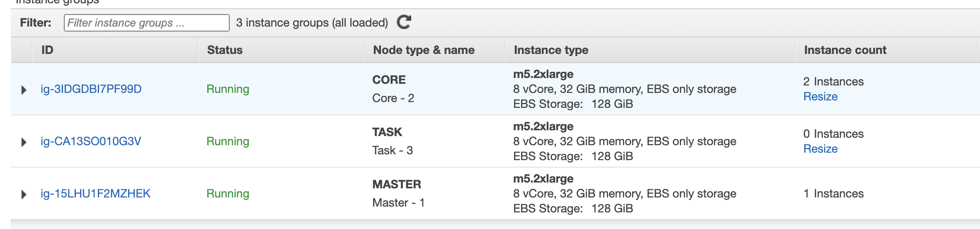Expand the ig-15LHU1F2MZHEK row
This screenshot has width=980, height=229.
[24, 194]
